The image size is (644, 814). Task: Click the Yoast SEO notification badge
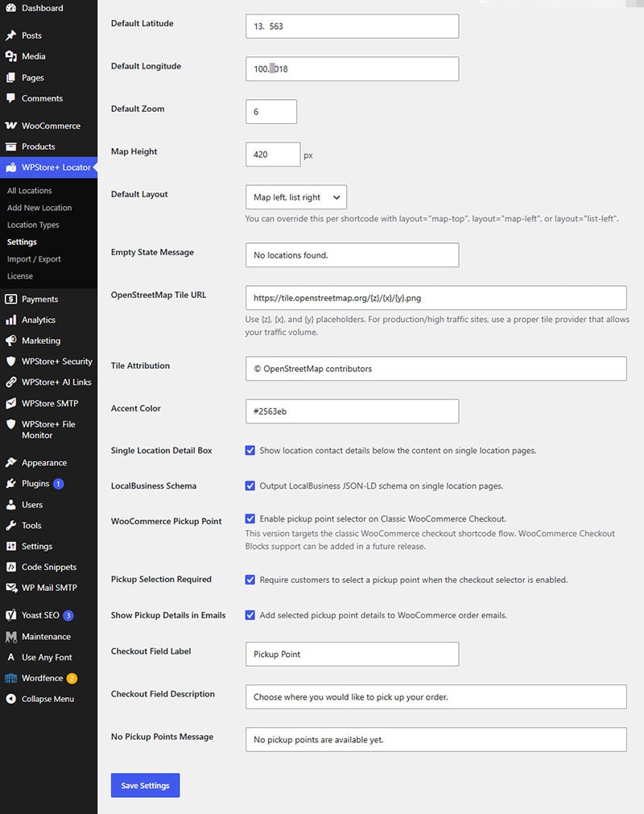click(x=68, y=616)
